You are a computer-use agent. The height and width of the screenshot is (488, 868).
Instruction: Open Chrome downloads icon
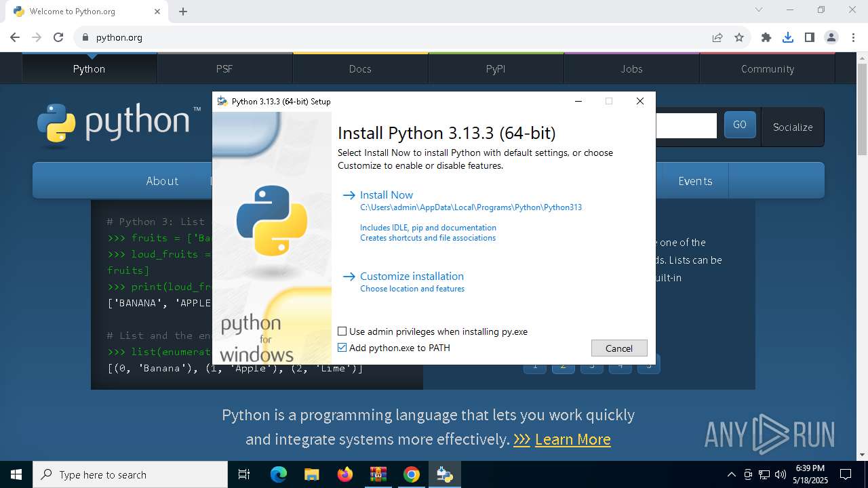pyautogui.click(x=788, y=37)
